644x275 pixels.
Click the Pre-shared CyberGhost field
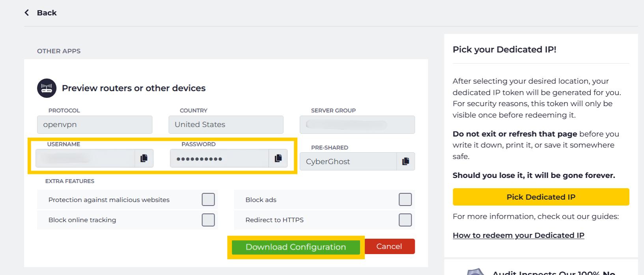click(348, 161)
